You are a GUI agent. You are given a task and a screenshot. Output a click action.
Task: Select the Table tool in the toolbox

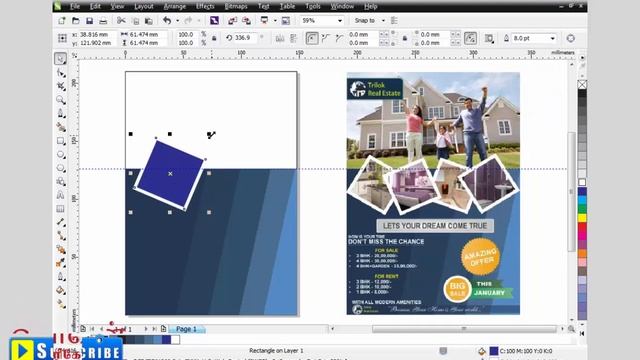[61, 209]
